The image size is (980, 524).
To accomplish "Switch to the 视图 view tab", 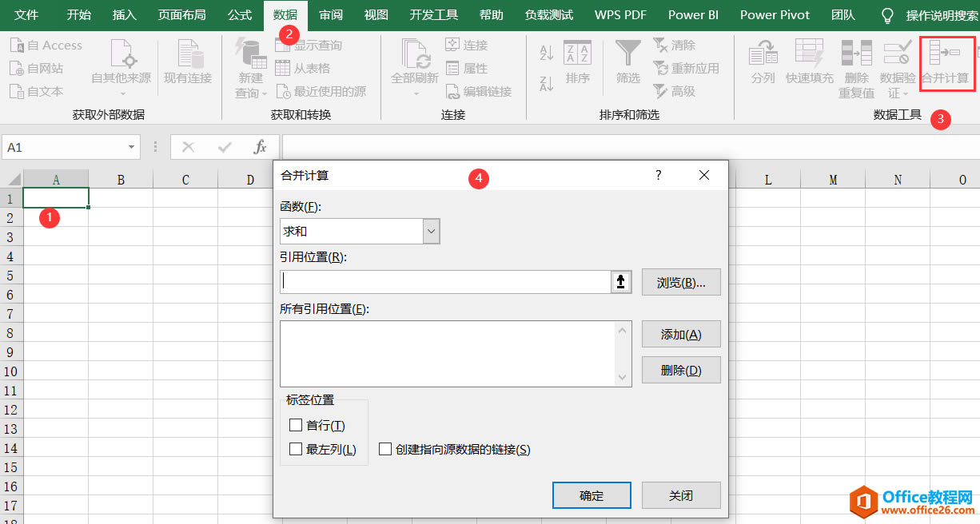I will pyautogui.click(x=376, y=15).
